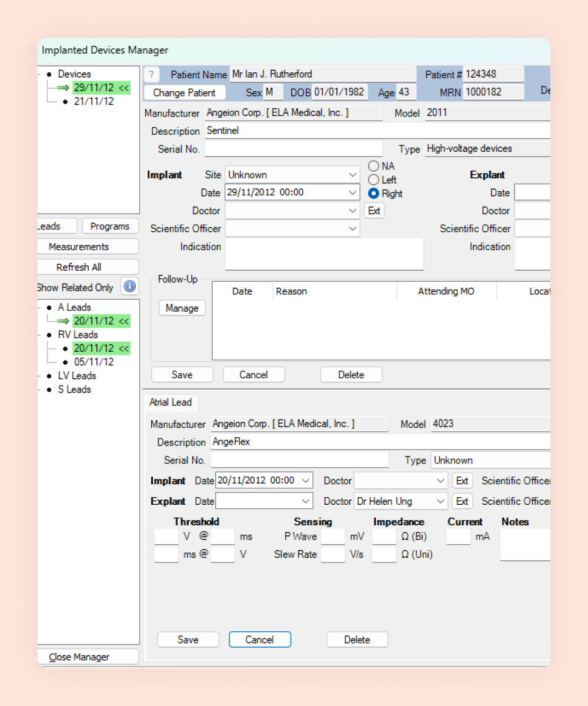Click the Attending MO column header
Image resolution: width=588 pixels, height=706 pixels.
pos(446,291)
